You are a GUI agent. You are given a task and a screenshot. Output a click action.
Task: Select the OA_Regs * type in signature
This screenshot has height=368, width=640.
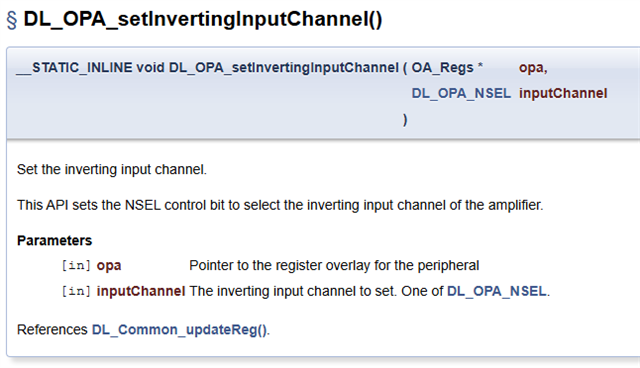447,67
